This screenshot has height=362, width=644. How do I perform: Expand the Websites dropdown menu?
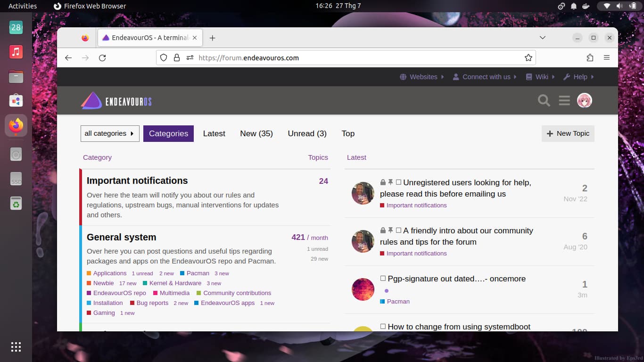pyautogui.click(x=422, y=77)
